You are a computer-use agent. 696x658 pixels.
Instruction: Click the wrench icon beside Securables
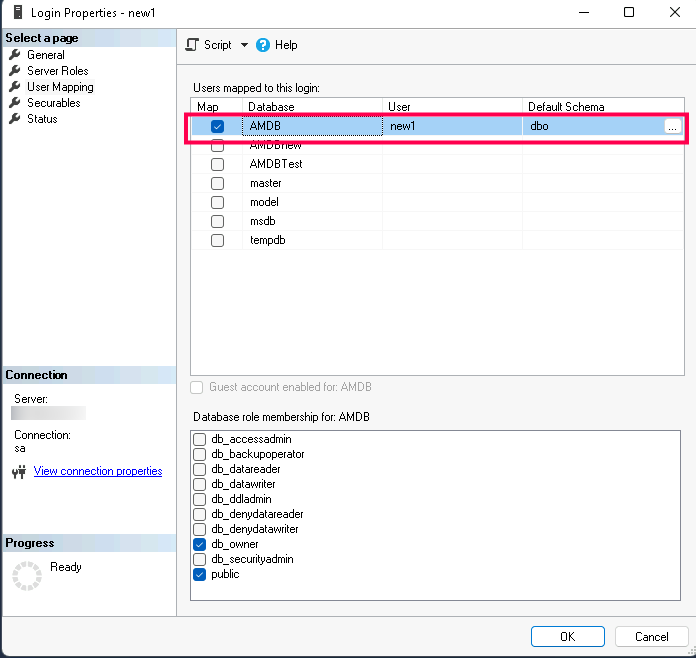(x=15, y=103)
